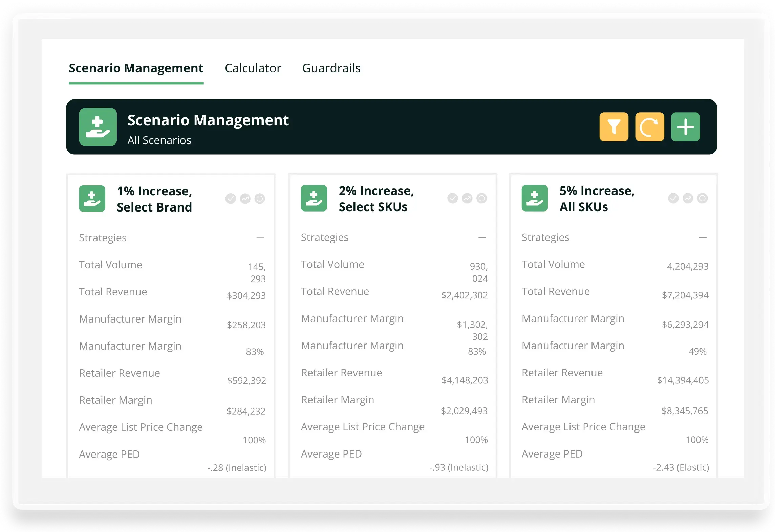Viewport: 775px width, 532px height.
Task: Switch to the Calculator tab
Action: pos(253,68)
